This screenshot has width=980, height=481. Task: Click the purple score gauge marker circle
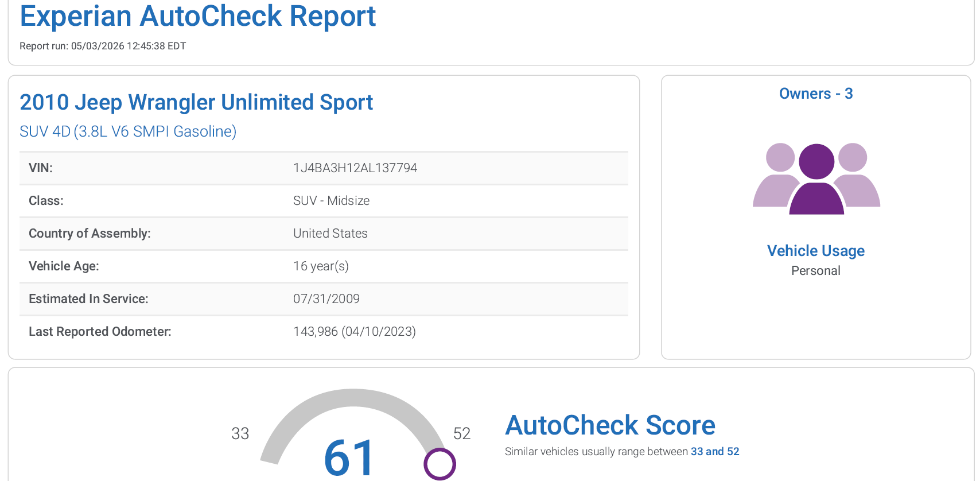click(x=440, y=464)
